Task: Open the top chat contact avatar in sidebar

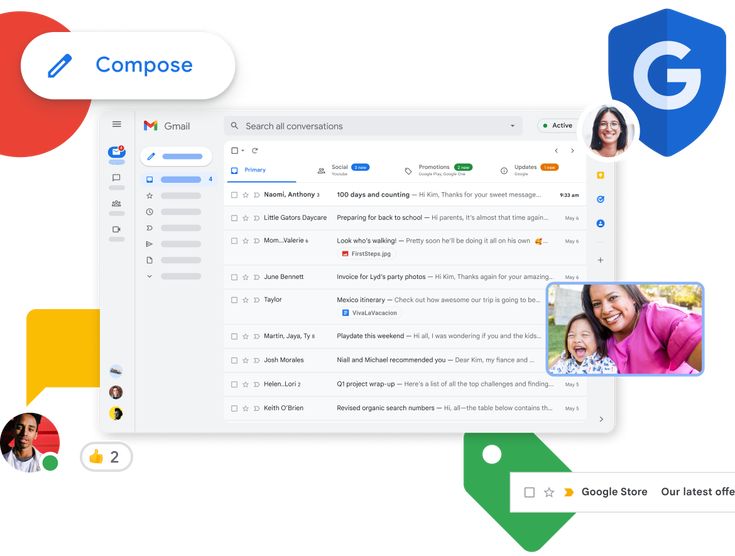Action: 116,371
